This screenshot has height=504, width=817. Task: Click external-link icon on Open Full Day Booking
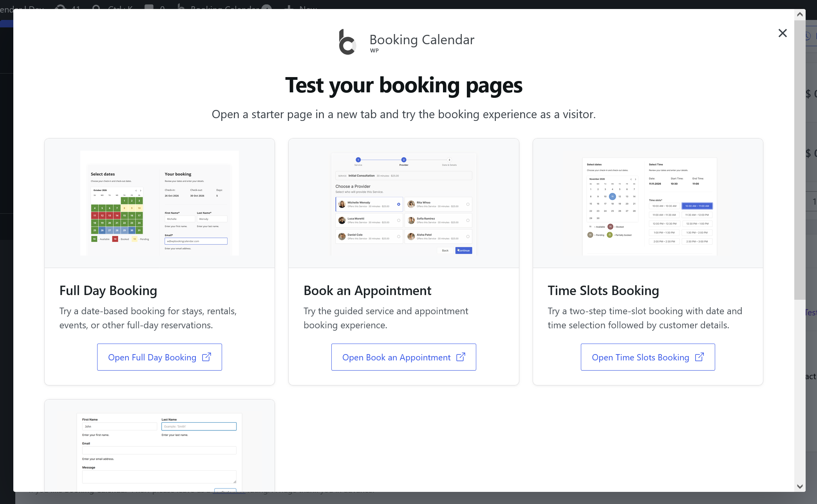pos(206,357)
